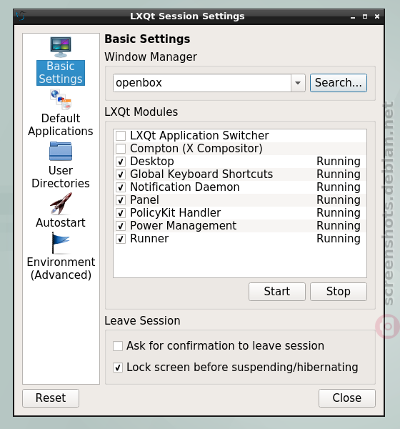This screenshot has width=400, height=429.
Task: Open Default Applications section icon
Action: click(61, 99)
